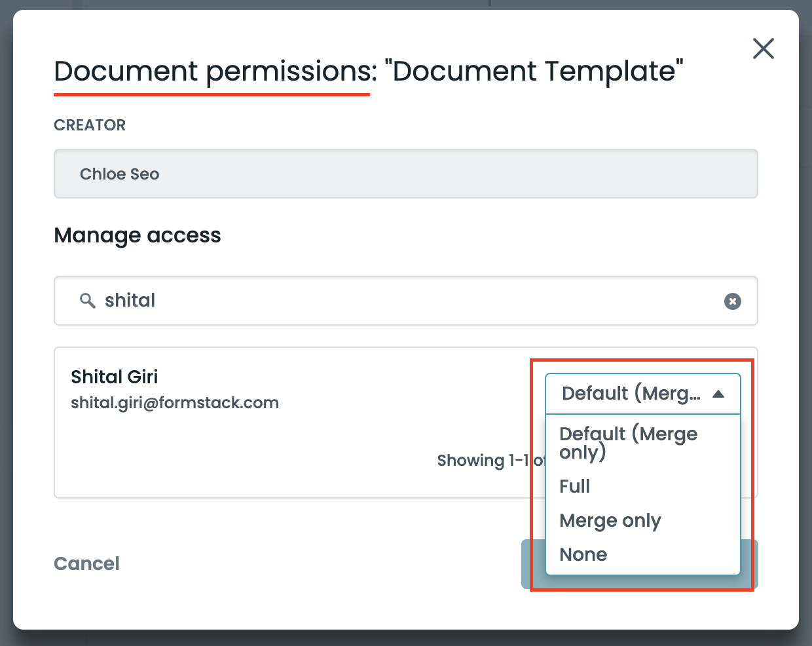The height and width of the screenshot is (646, 812).
Task: Click the dialog title 'Document permissions'
Action: coord(215,71)
